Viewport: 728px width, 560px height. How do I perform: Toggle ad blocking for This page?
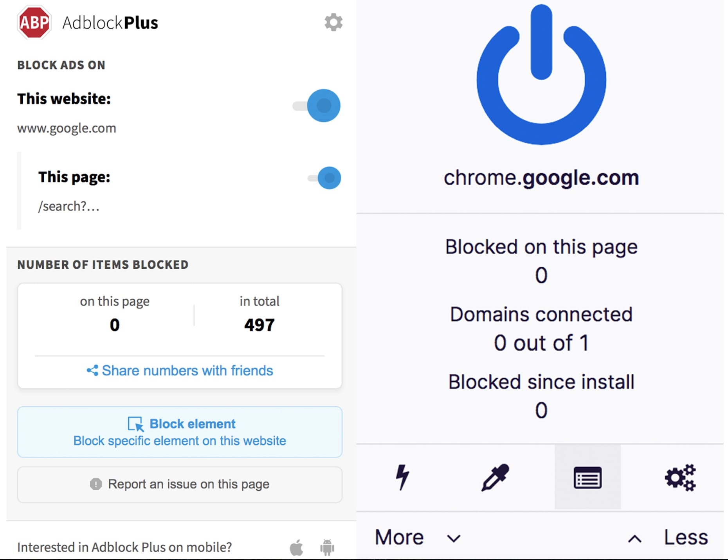click(326, 178)
